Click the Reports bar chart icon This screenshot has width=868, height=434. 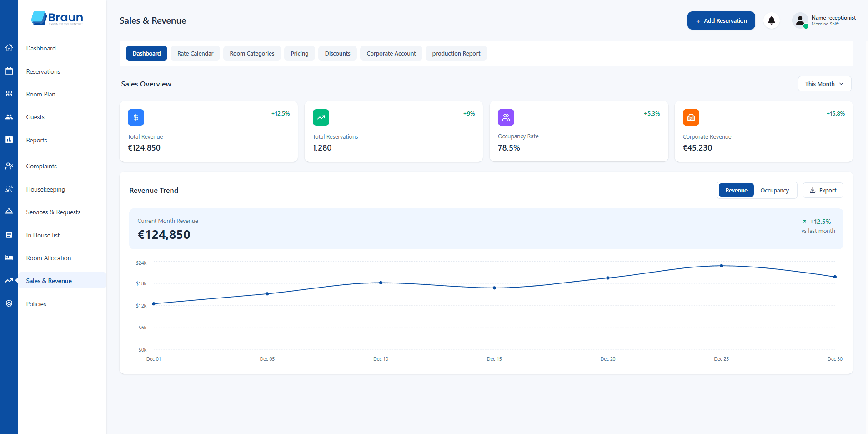[x=9, y=140]
